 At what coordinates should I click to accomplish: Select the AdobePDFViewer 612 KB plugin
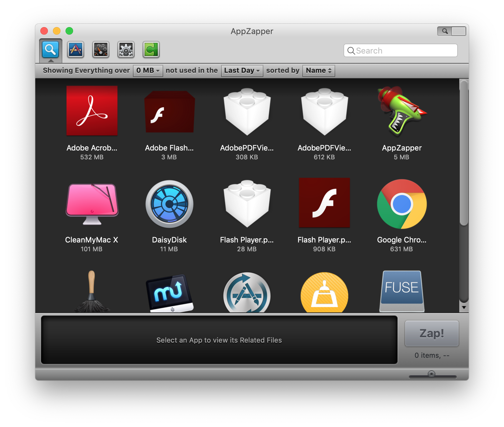pos(324,112)
